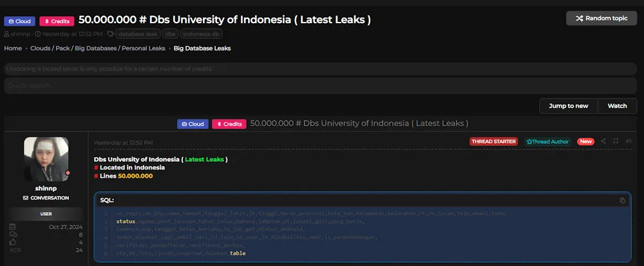Click the thumbs-up reaction score icon

tap(12, 242)
